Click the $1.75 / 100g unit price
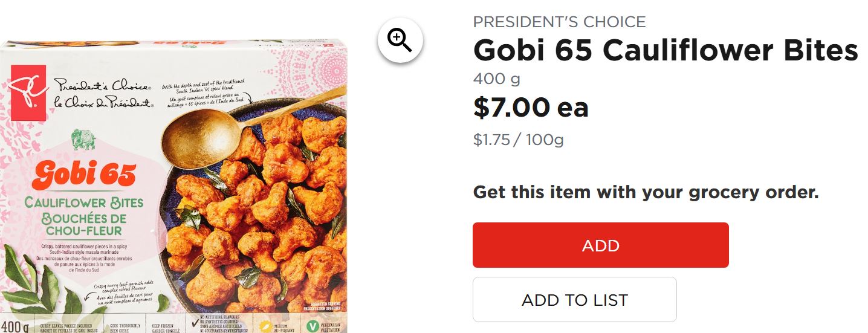This screenshot has width=868, height=333. click(x=518, y=140)
